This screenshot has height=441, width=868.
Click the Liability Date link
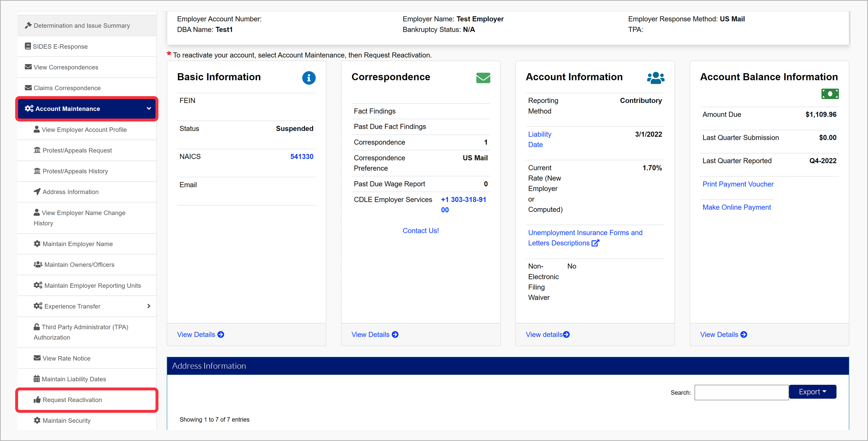[x=540, y=139]
